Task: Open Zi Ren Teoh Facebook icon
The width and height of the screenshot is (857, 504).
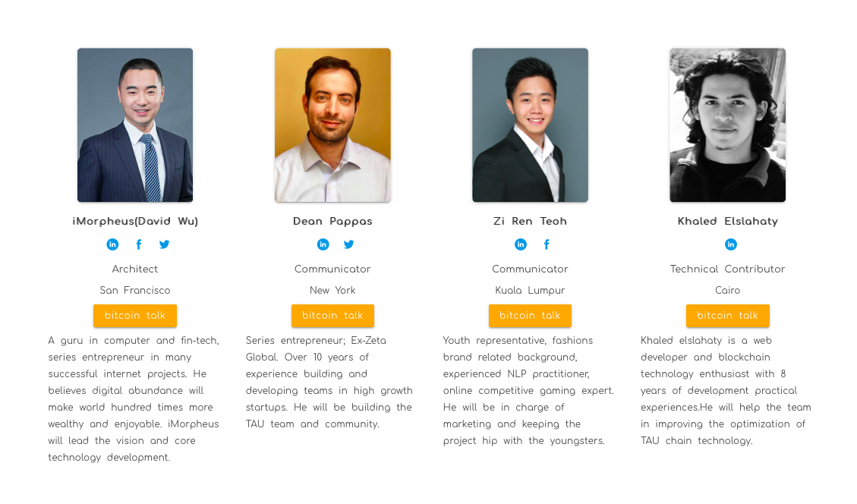Action: coord(547,244)
